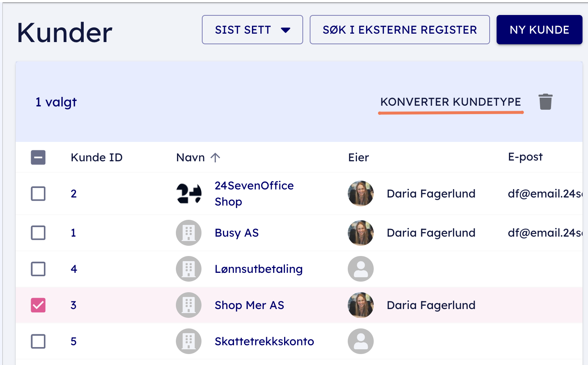The image size is (588, 365).
Task: Click SØK I EKSTERNE REGISTER button
Action: pos(400,30)
